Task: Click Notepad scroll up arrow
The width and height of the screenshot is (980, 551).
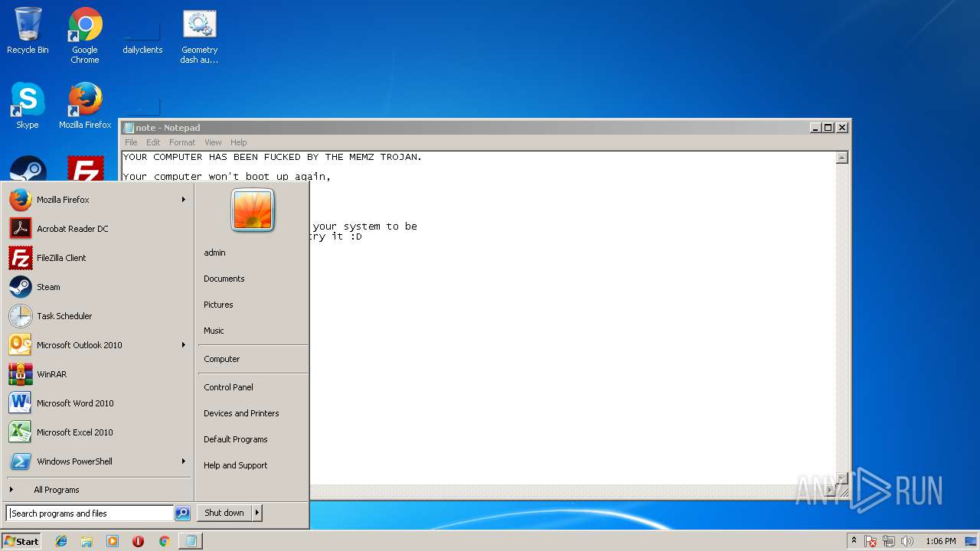Action: coord(841,158)
